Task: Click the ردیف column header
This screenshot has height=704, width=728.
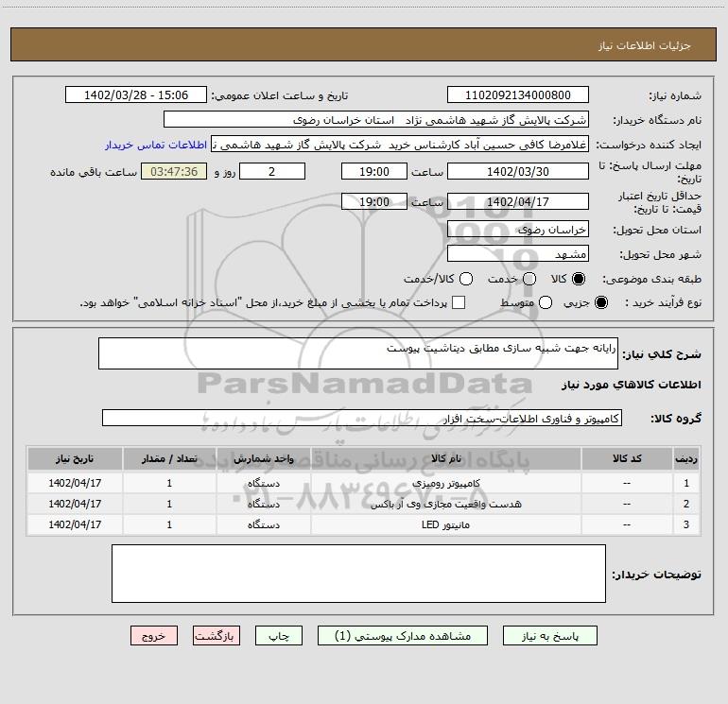Action: point(686,458)
